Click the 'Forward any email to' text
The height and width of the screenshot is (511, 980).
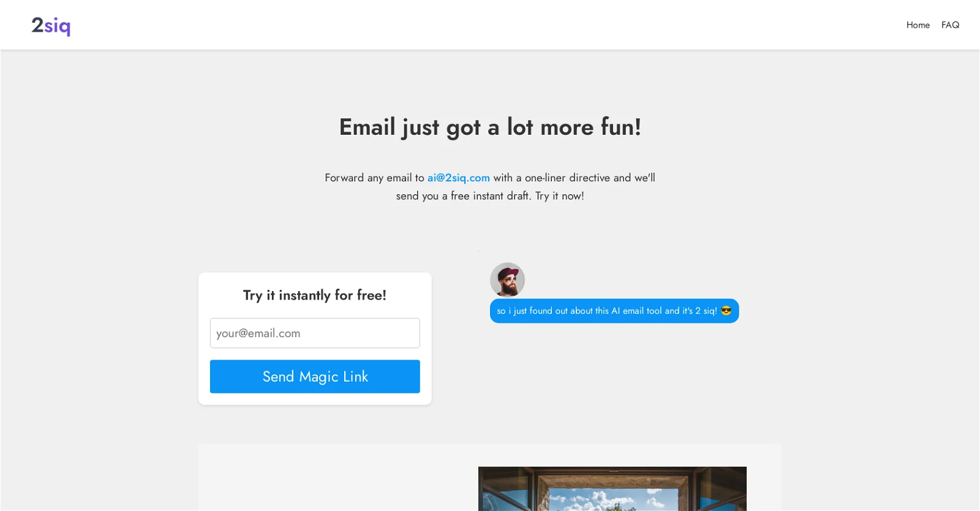[x=374, y=178]
